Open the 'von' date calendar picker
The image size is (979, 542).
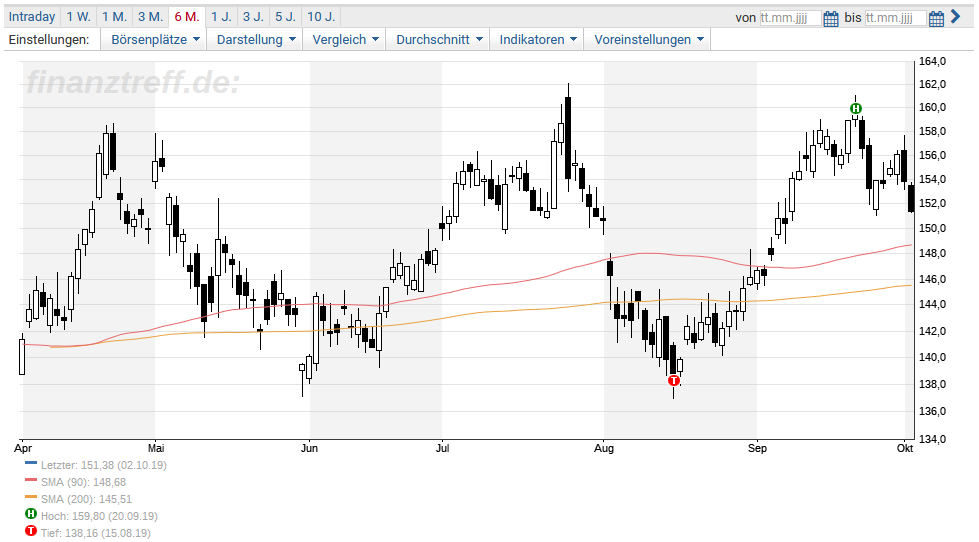point(830,18)
